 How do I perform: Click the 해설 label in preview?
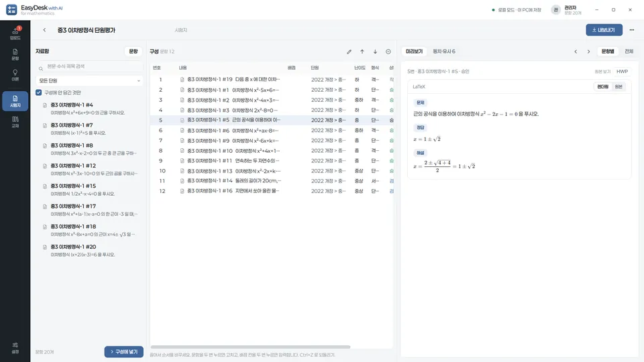pos(420,153)
